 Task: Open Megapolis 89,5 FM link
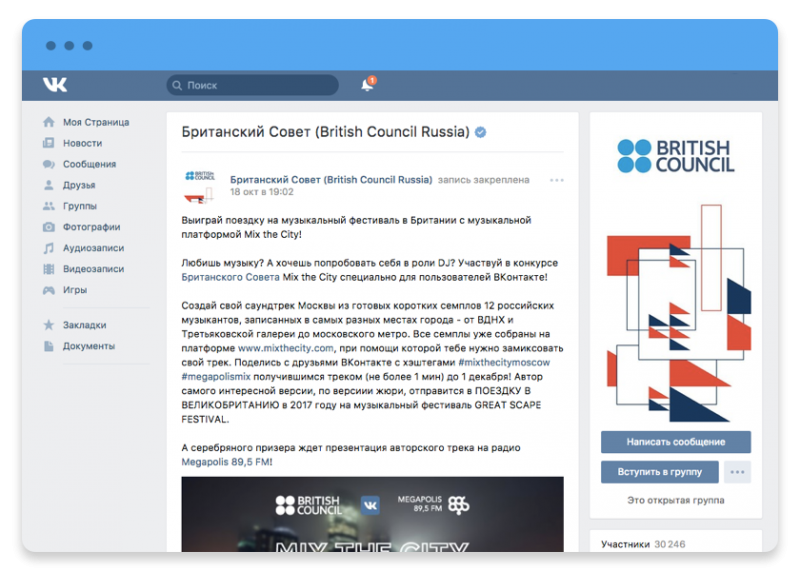pos(227,462)
